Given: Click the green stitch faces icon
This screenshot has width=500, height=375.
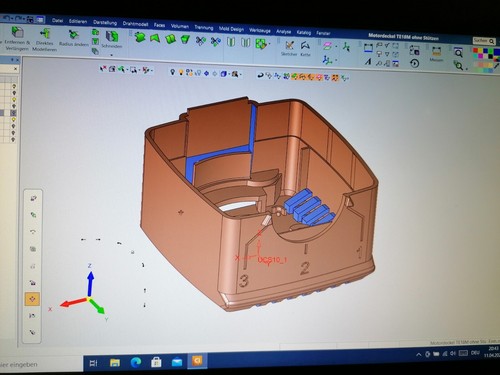Looking at the screenshot, I should point(261,44).
